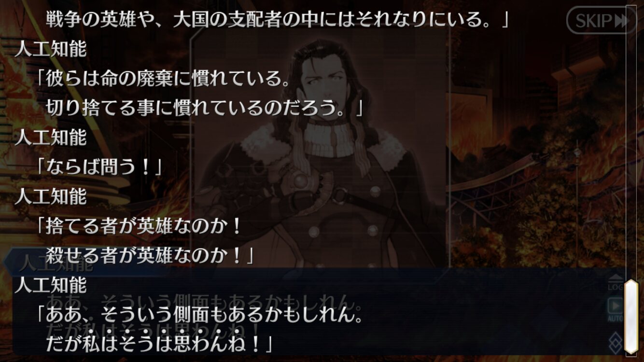Viewport: 644px width, 362px height.
Task: Click the first 人工知能 speaker label in the log
Action: pos(51,49)
